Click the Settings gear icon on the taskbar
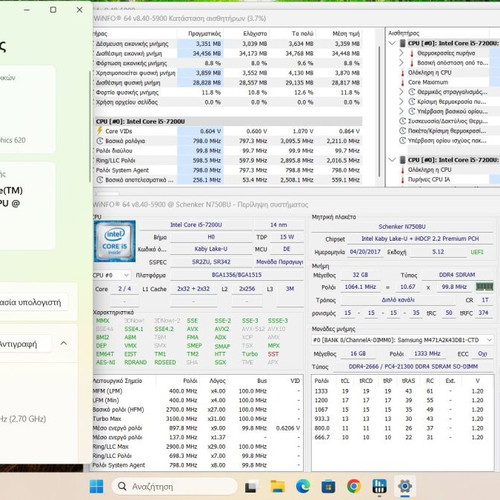 click(405, 487)
